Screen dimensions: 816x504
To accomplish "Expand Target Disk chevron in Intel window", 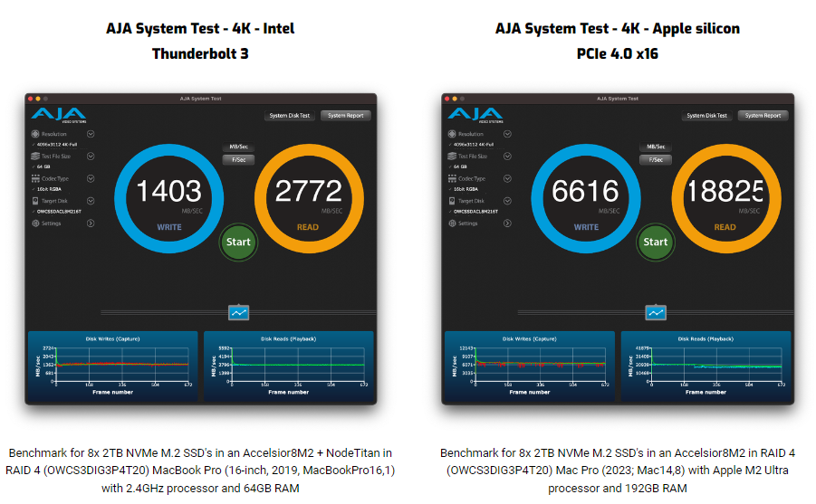I will tap(91, 201).
